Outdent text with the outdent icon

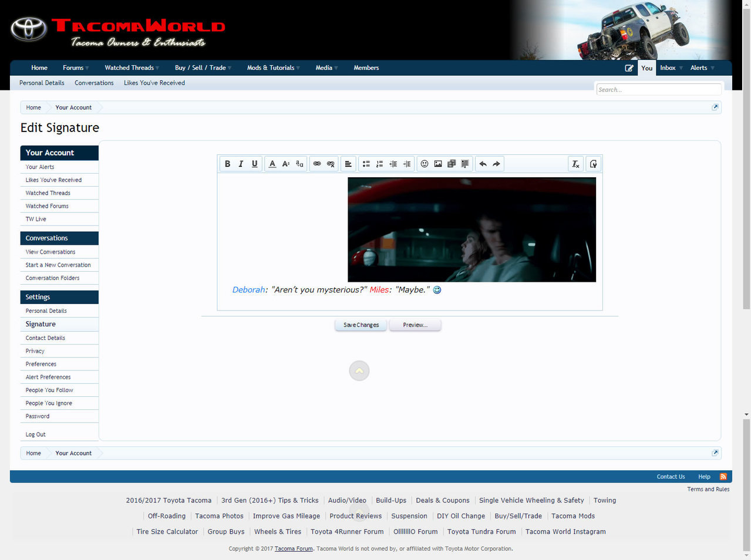pos(393,164)
